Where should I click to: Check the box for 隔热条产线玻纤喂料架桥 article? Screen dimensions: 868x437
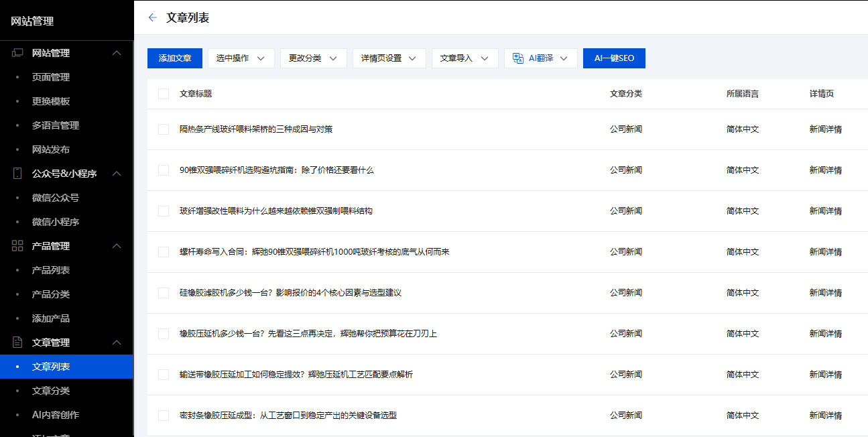pyautogui.click(x=164, y=129)
